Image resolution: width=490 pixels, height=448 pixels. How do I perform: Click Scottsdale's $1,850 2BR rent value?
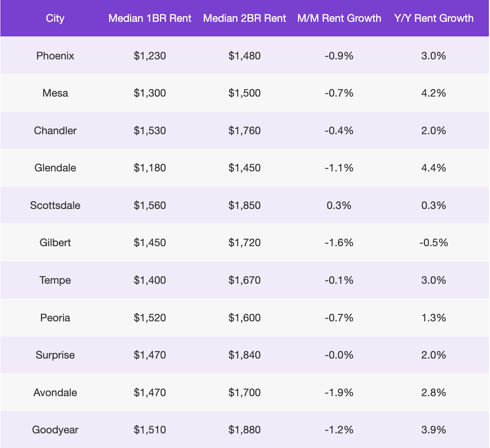pos(245,205)
